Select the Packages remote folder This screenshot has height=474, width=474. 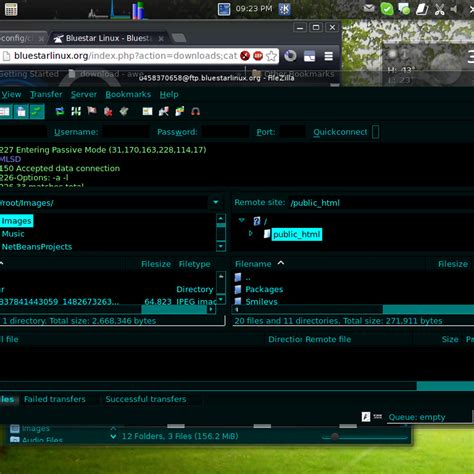[264, 289]
